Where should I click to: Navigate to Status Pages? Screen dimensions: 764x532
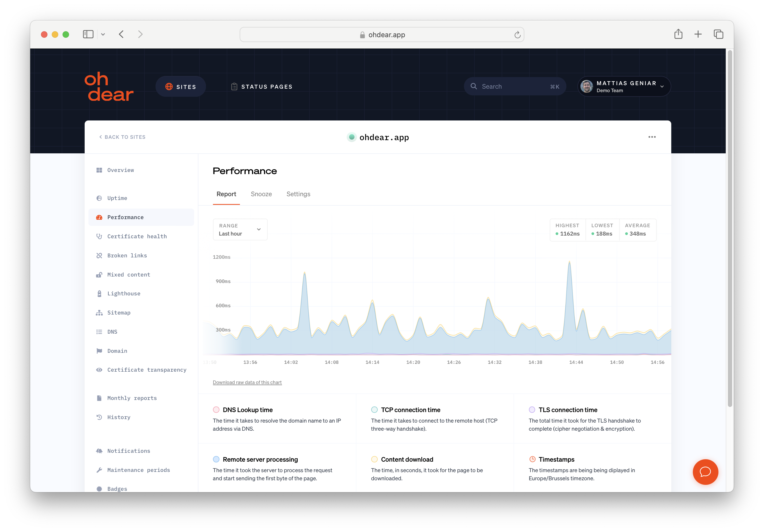pos(261,86)
